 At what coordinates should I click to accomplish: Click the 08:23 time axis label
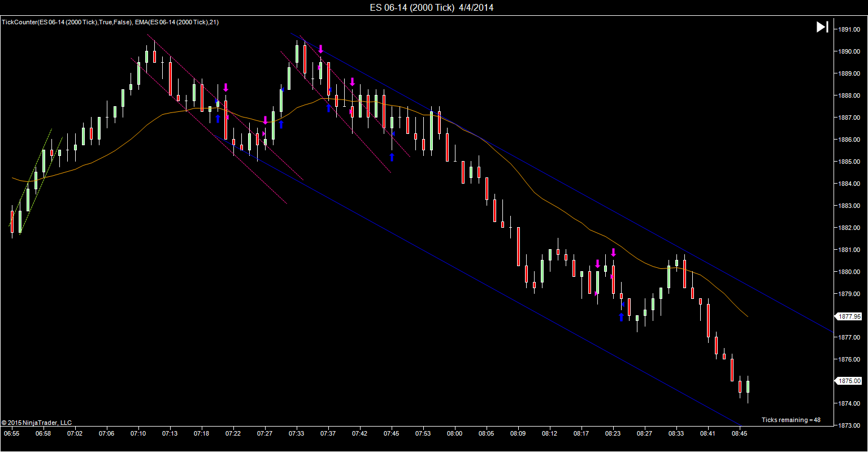613,434
